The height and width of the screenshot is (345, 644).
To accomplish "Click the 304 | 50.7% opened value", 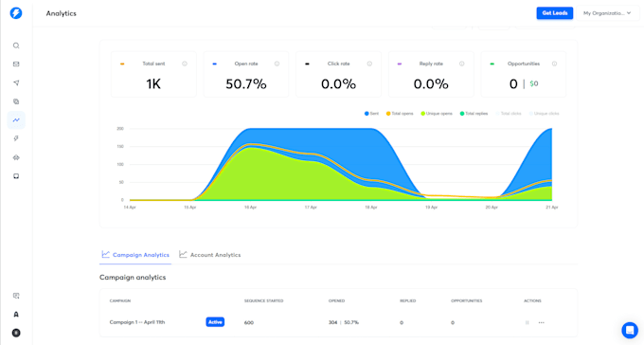I will tap(344, 323).
